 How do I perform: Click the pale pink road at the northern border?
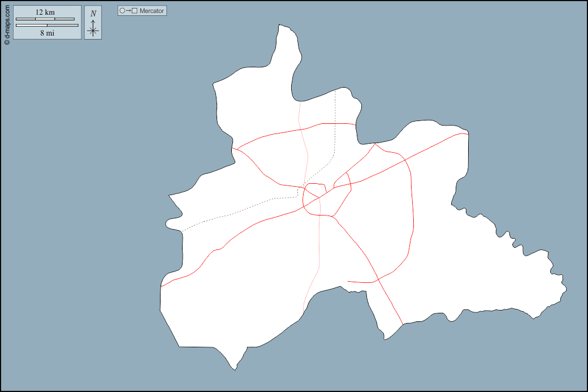(299, 102)
